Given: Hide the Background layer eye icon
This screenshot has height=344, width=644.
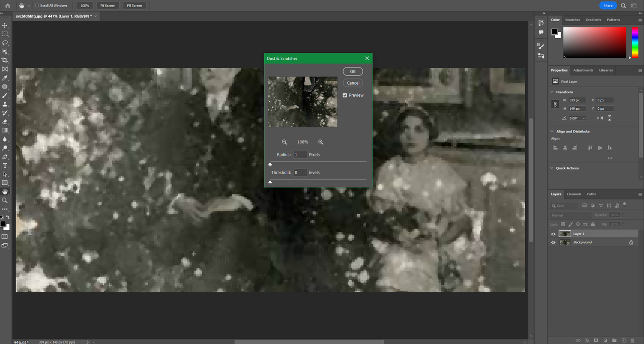Looking at the screenshot, I should 553,242.
